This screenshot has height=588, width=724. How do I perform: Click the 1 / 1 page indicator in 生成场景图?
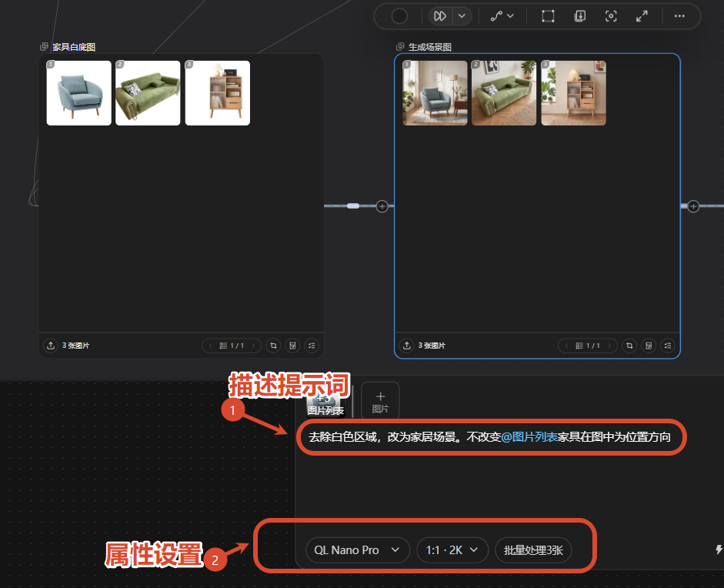[593, 346]
